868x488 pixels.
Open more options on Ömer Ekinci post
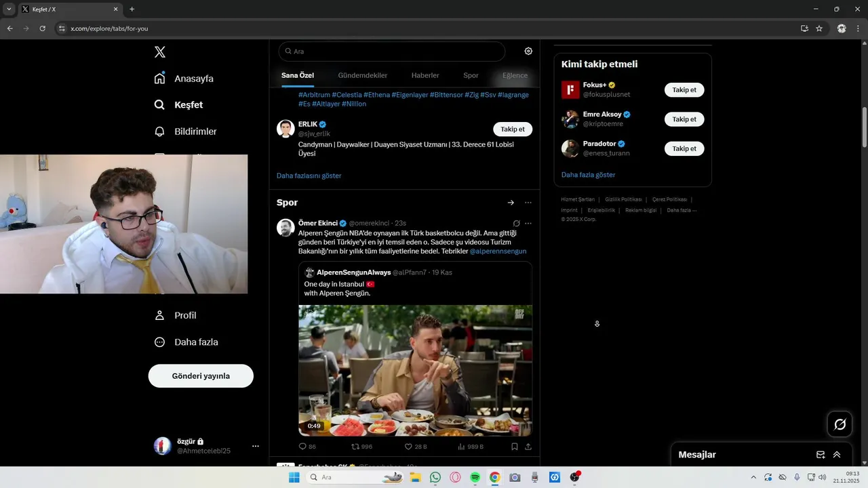528,224
